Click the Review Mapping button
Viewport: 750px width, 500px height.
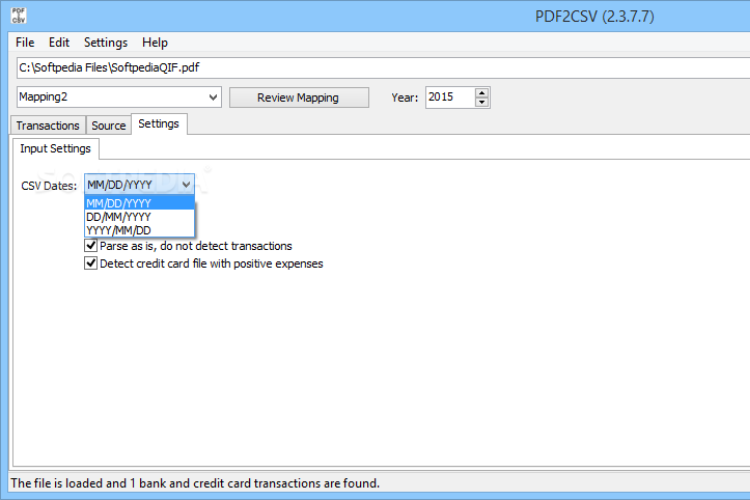click(298, 98)
